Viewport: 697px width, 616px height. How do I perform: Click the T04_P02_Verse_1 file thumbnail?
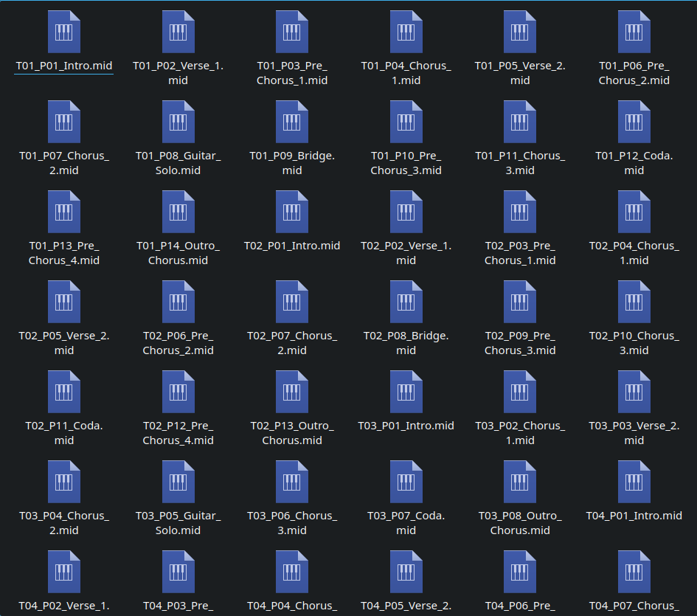coord(64,572)
